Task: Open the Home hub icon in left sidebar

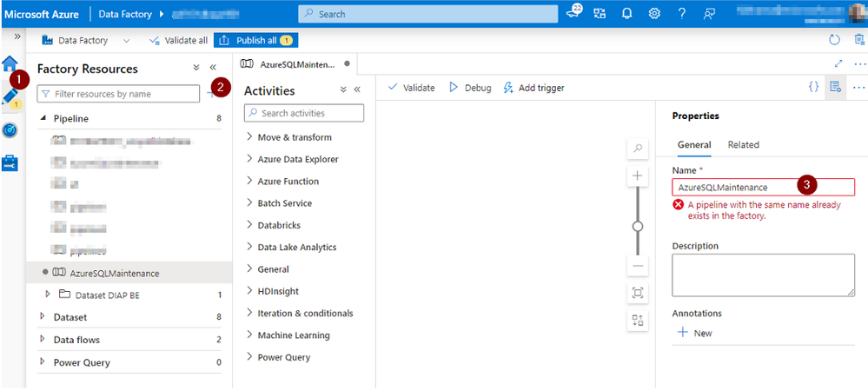Action: point(10,62)
